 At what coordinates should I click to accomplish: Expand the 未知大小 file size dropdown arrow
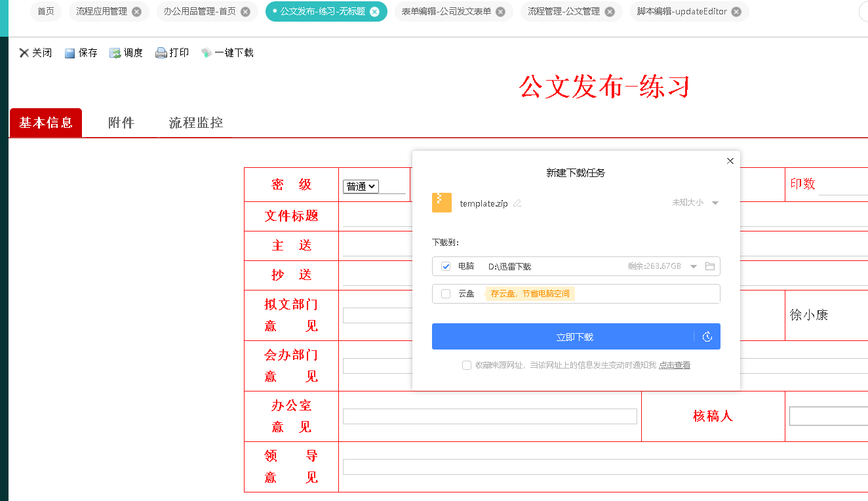tap(715, 203)
